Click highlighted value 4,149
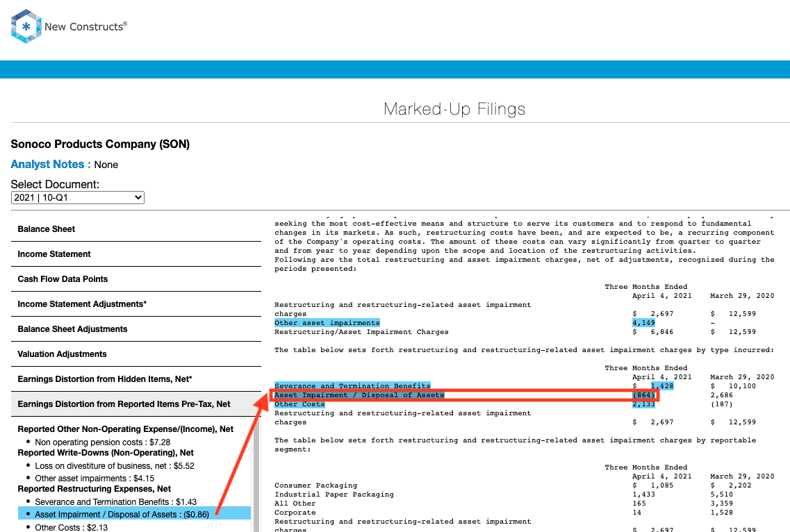 644,323
